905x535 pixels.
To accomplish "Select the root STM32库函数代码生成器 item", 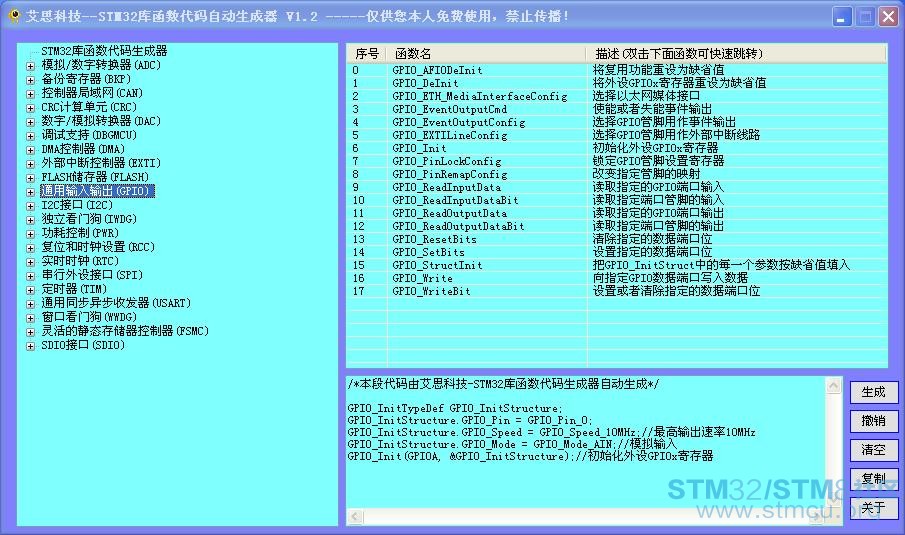I will 104,51.
